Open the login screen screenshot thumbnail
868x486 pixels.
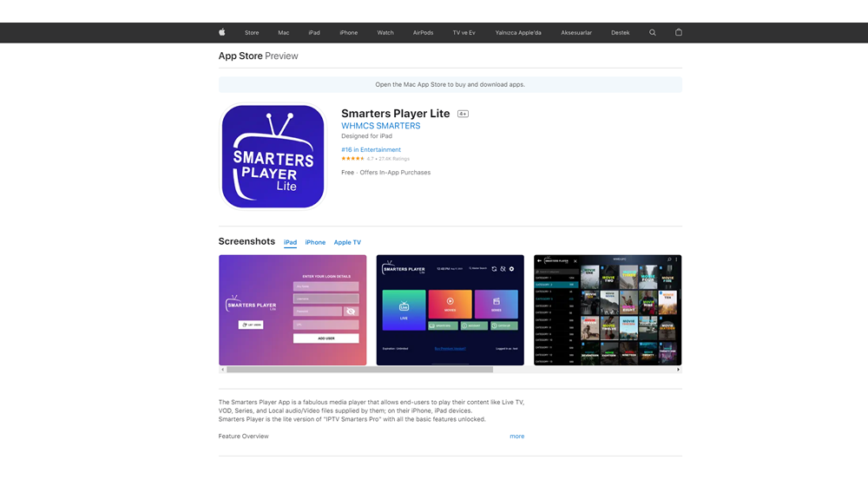tap(293, 310)
